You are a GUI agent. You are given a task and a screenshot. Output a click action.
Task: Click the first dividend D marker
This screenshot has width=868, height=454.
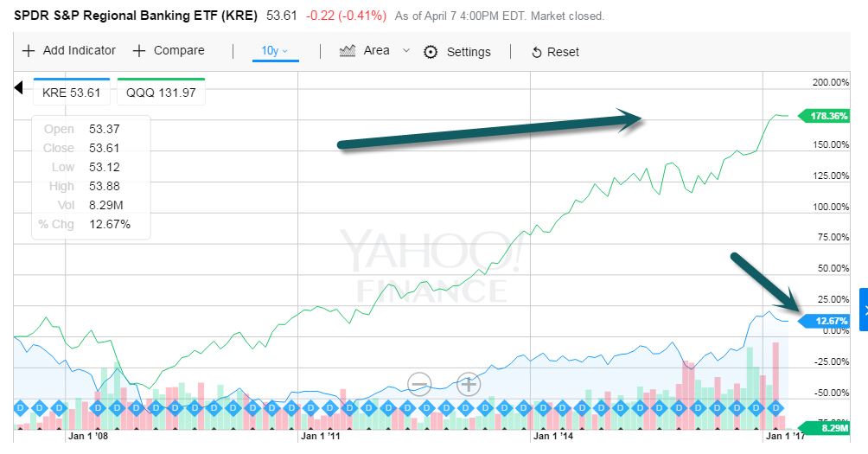(21, 408)
